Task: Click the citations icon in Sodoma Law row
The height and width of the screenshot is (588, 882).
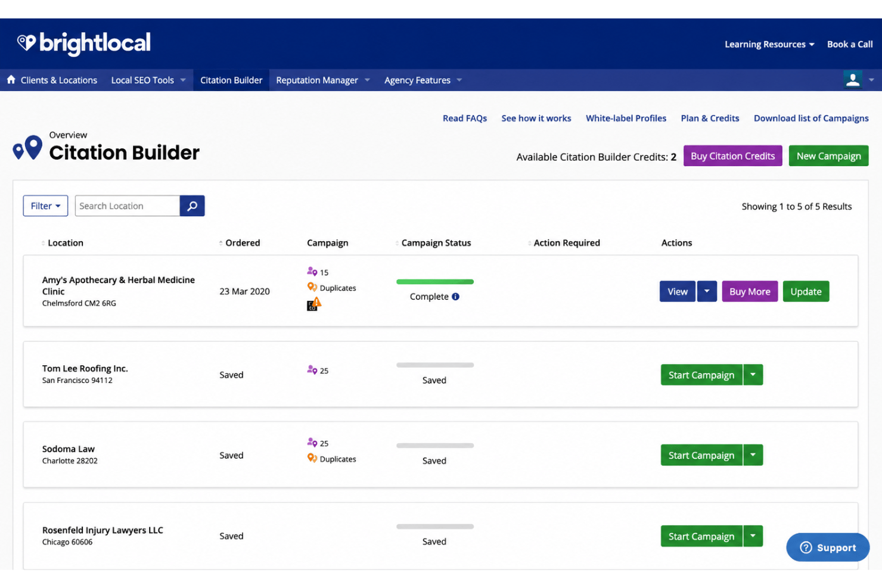Action: 312,443
